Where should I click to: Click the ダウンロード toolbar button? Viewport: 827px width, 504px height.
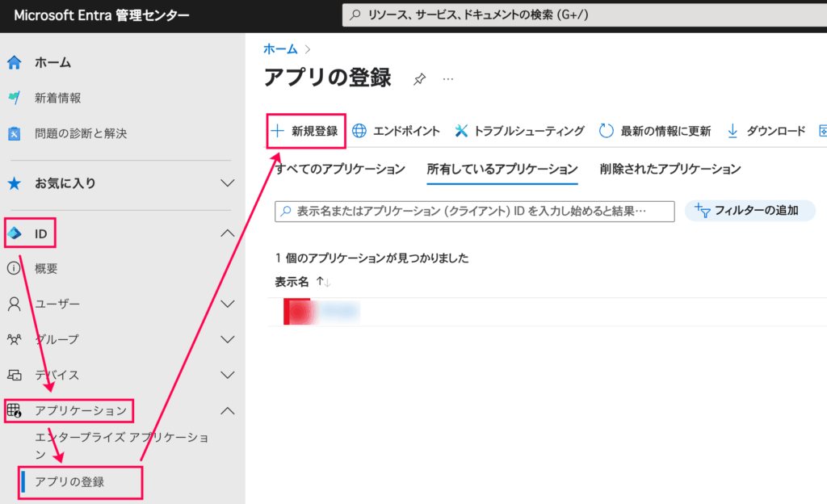[766, 131]
